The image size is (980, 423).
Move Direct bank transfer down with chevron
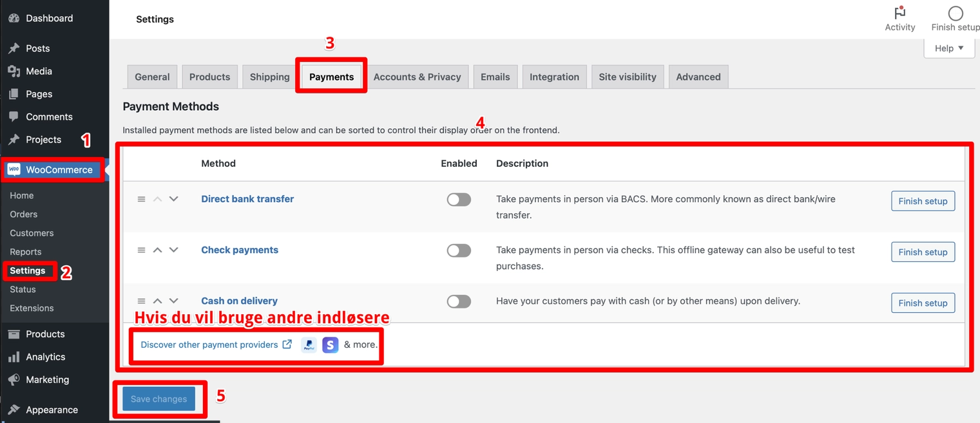point(173,200)
